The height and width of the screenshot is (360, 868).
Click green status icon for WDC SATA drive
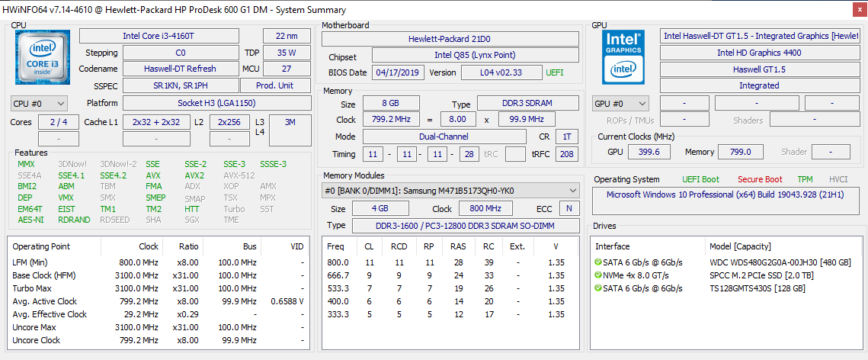click(x=598, y=262)
